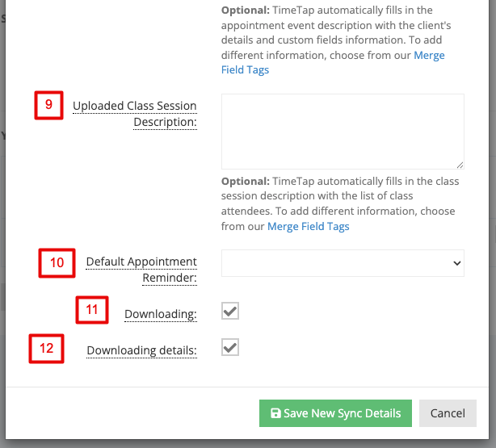The height and width of the screenshot is (448, 496).
Task: Click the textarea resize grip handle
Action: (460, 165)
